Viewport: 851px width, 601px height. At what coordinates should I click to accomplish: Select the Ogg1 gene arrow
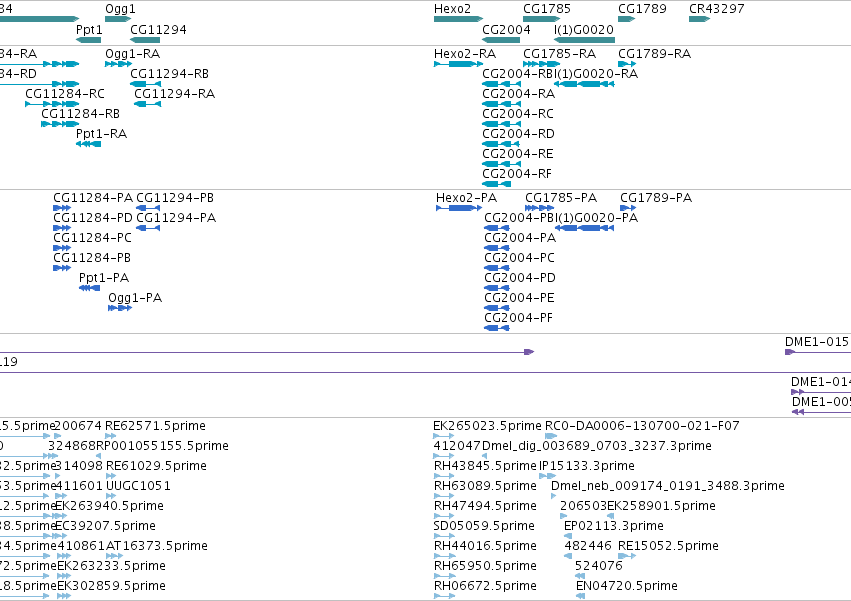click(118, 19)
